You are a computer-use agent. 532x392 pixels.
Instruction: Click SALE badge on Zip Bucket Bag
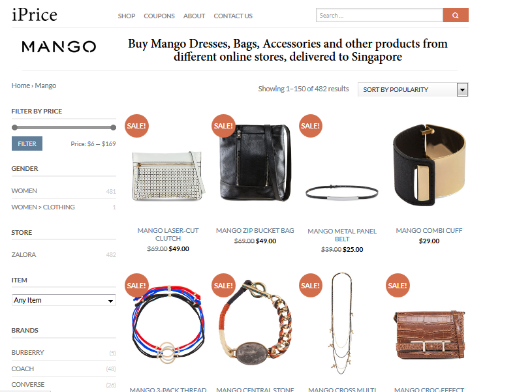(223, 126)
